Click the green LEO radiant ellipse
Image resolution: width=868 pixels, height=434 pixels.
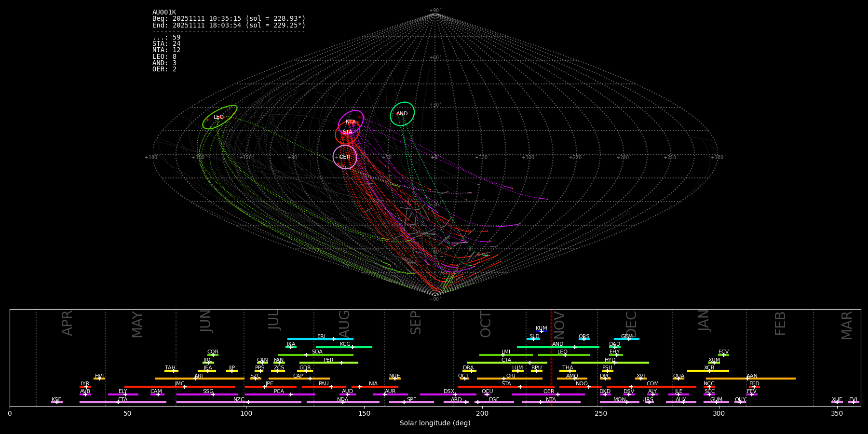pos(219,117)
